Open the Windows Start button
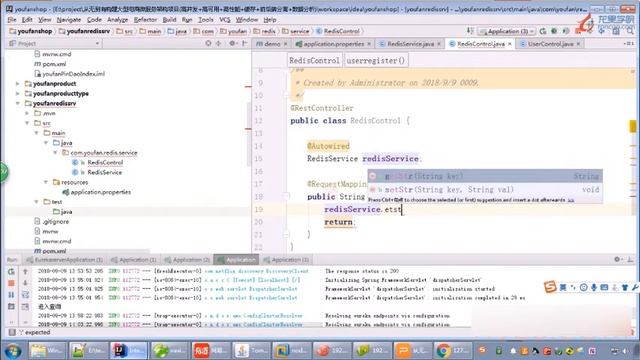 pyautogui.click(x=12, y=351)
